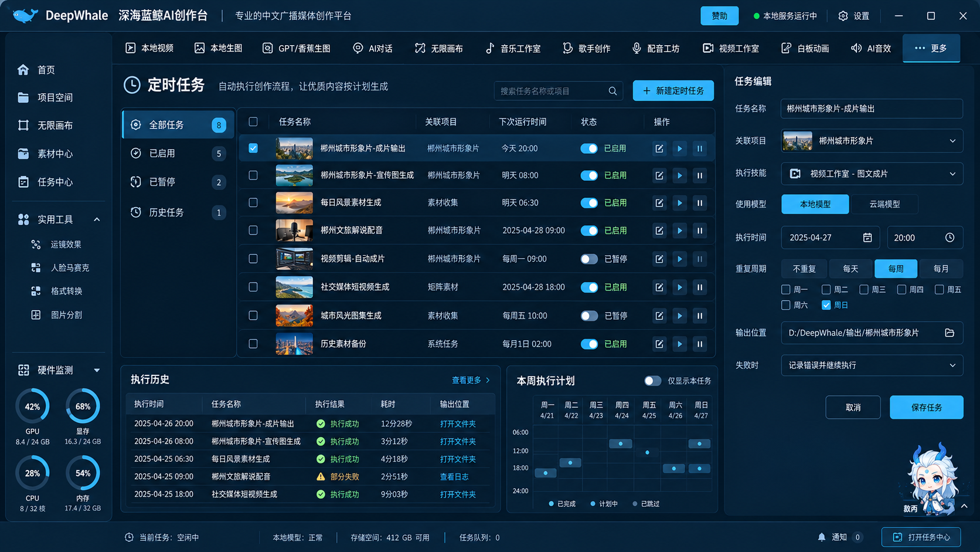Image resolution: width=980 pixels, height=552 pixels.
Task: Check the 周一 weekday checkbox
Action: click(x=786, y=289)
